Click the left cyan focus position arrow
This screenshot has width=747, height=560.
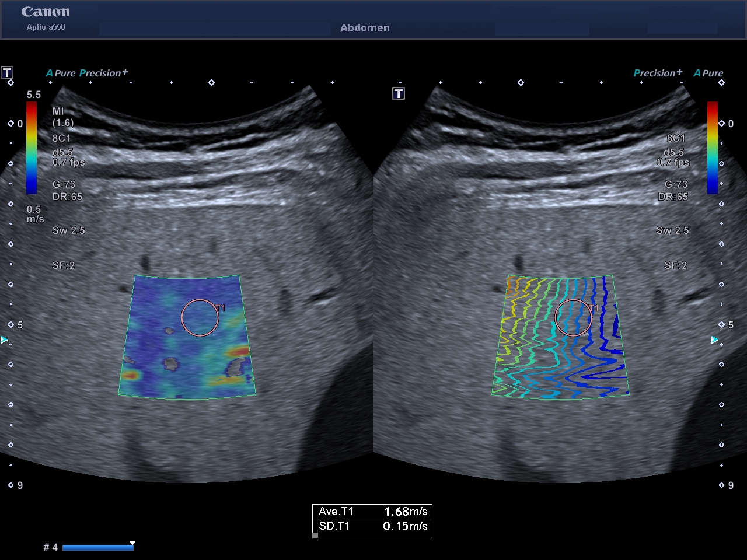[x=4, y=339]
